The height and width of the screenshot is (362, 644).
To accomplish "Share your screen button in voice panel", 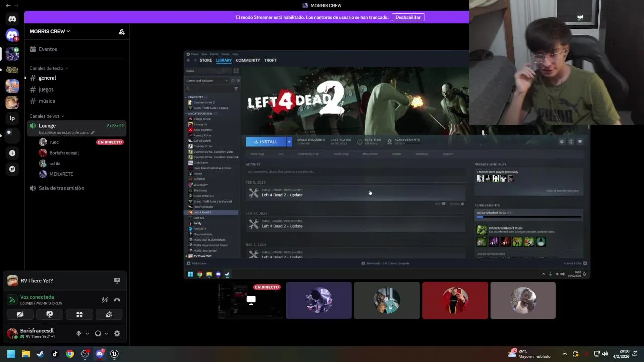I will [49, 314].
